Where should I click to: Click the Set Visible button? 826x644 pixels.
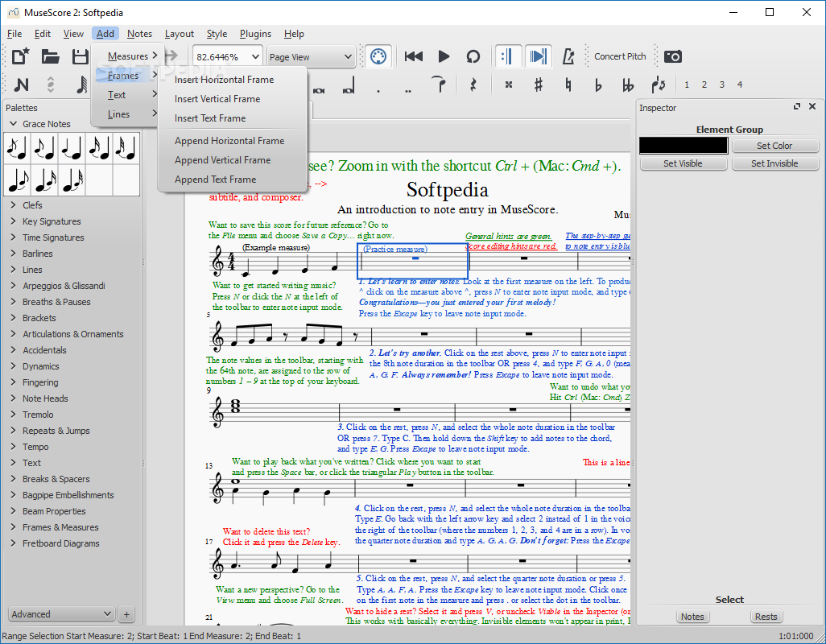(684, 163)
